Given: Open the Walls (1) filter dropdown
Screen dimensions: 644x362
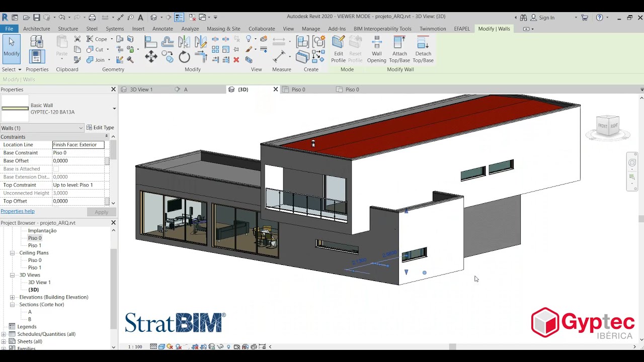Looking at the screenshot, I should click(42, 128).
